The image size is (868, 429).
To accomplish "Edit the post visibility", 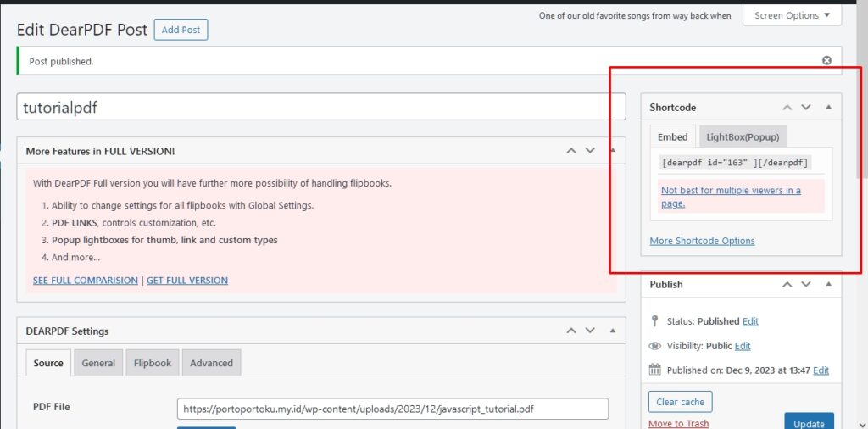I will click(743, 346).
